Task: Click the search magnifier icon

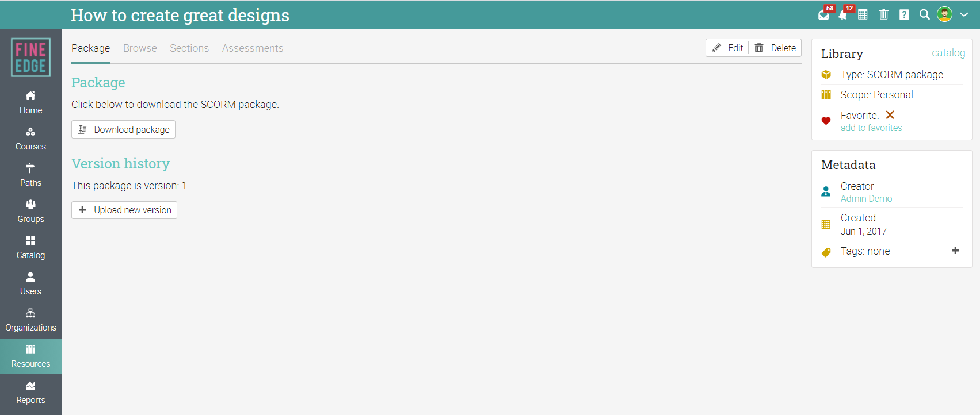Action: 924,15
